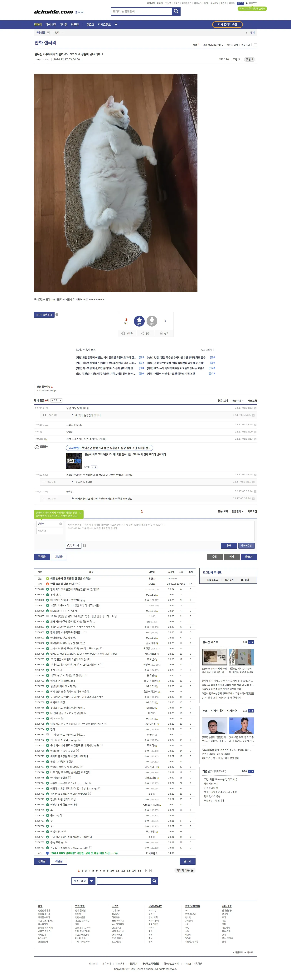291x980 pixels.
Task: Clear the 만갤러 nickname field
Action: tap(60, 523)
